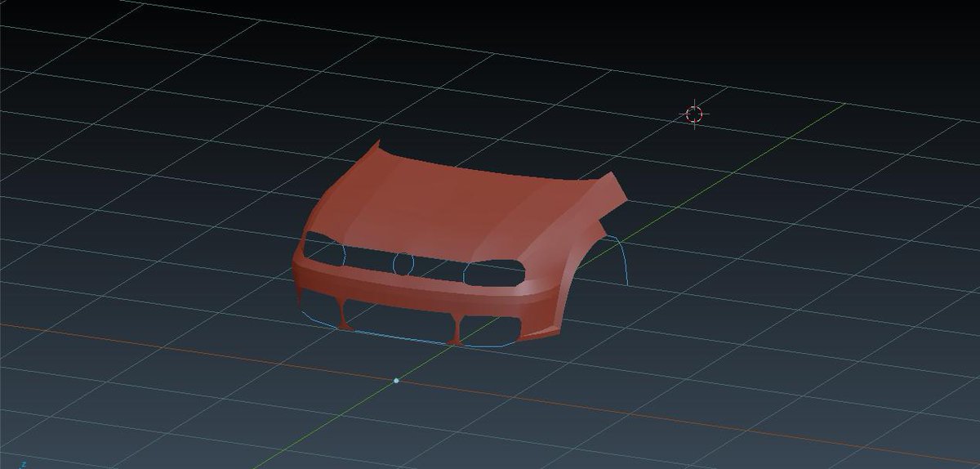
Task: Select the blue circular emblem spline in the grille
Action: pos(403,263)
